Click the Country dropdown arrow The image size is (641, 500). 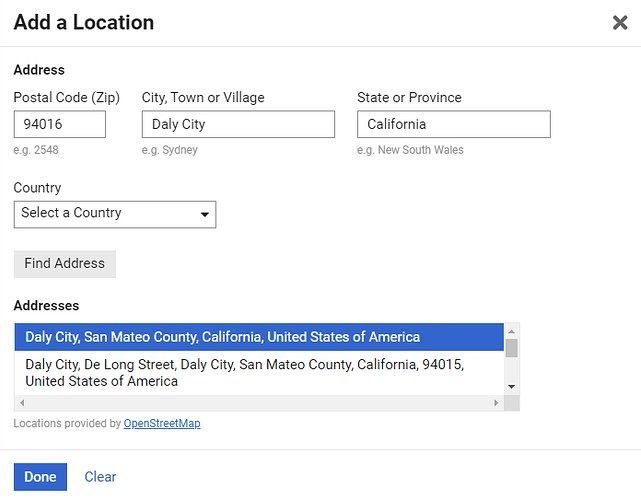(x=205, y=214)
